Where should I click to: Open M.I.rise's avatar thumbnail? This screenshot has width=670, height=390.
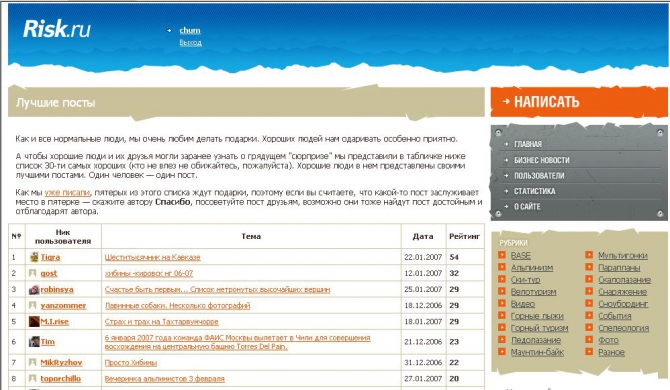[x=34, y=321]
